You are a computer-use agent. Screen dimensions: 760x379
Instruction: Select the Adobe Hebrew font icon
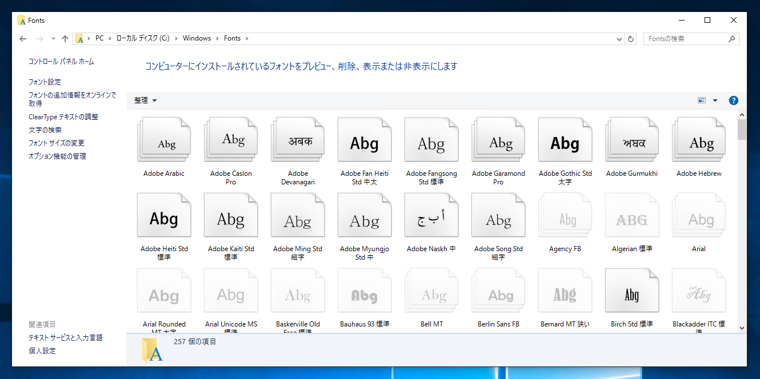(x=699, y=140)
